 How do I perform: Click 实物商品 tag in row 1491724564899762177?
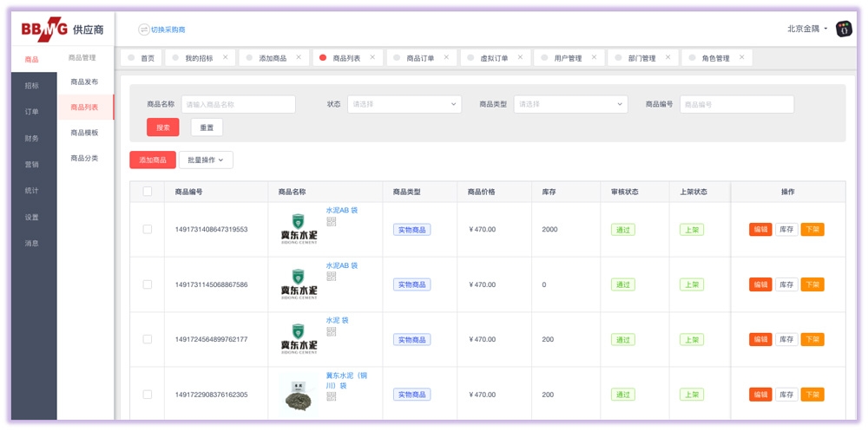411,340
